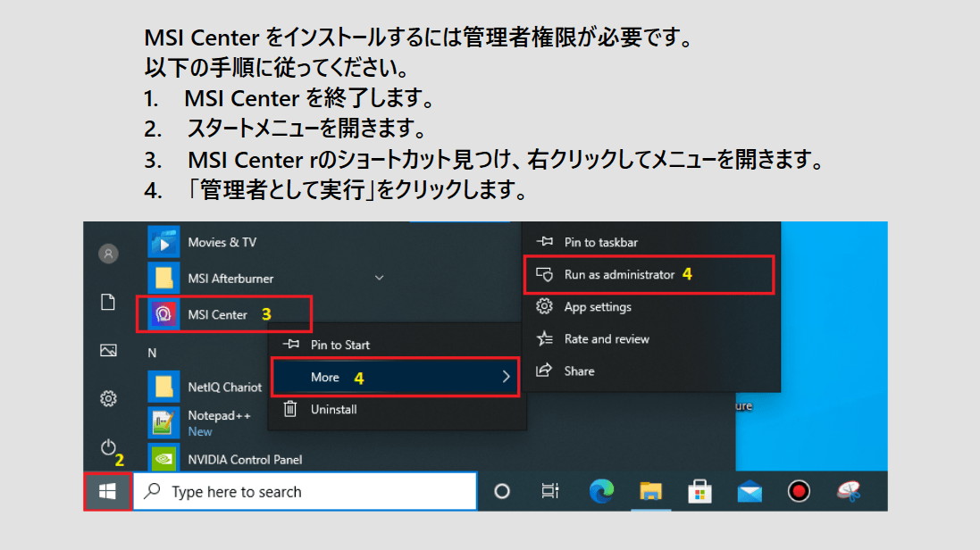
Task: Expand the More submenu arrow
Action: (x=506, y=377)
